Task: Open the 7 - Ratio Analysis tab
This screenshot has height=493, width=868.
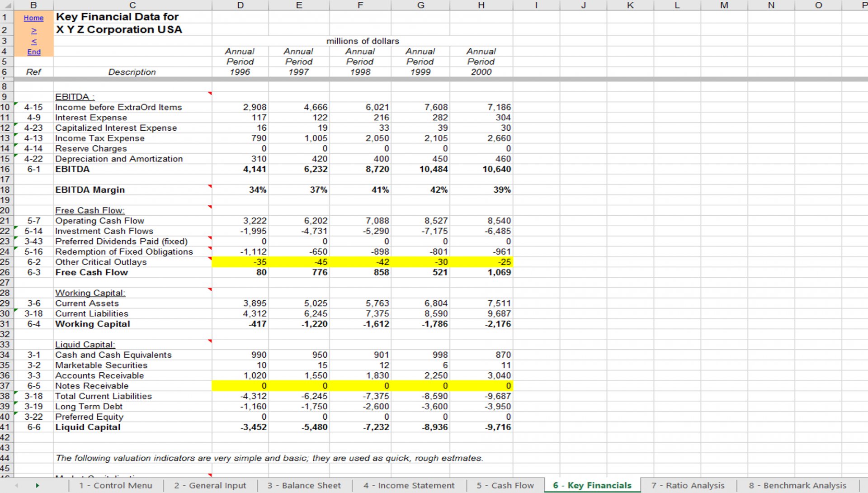Action: pos(688,485)
